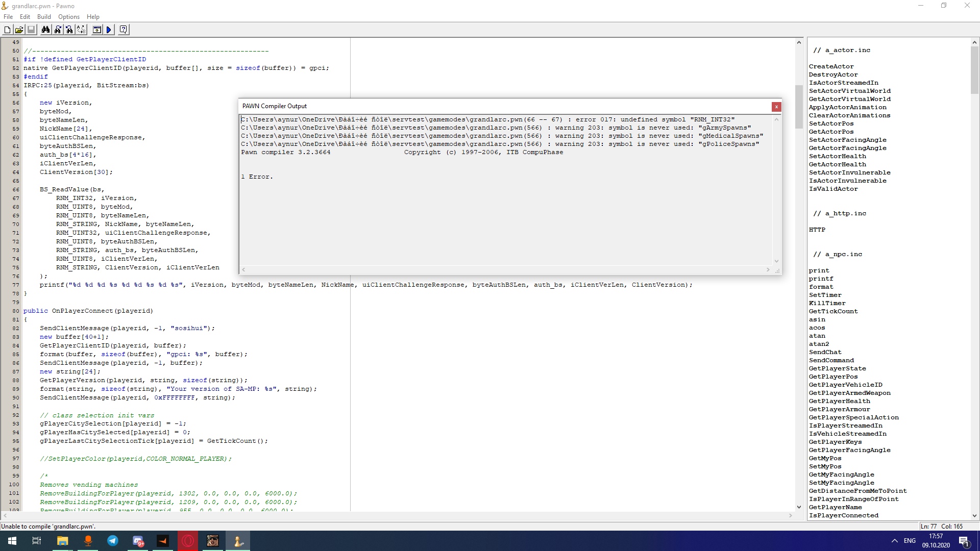Click the function list scrollbar thumb
The image size is (980, 551).
coord(974,70)
